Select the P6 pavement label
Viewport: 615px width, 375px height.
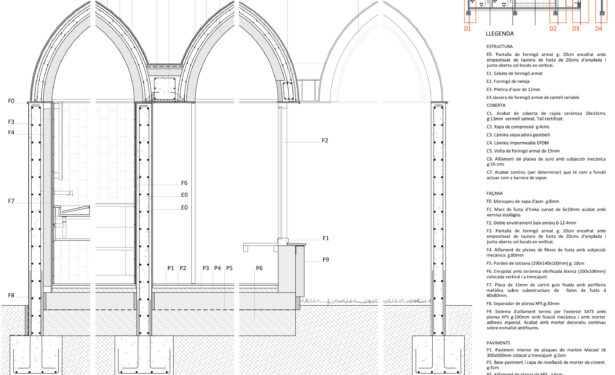click(259, 268)
